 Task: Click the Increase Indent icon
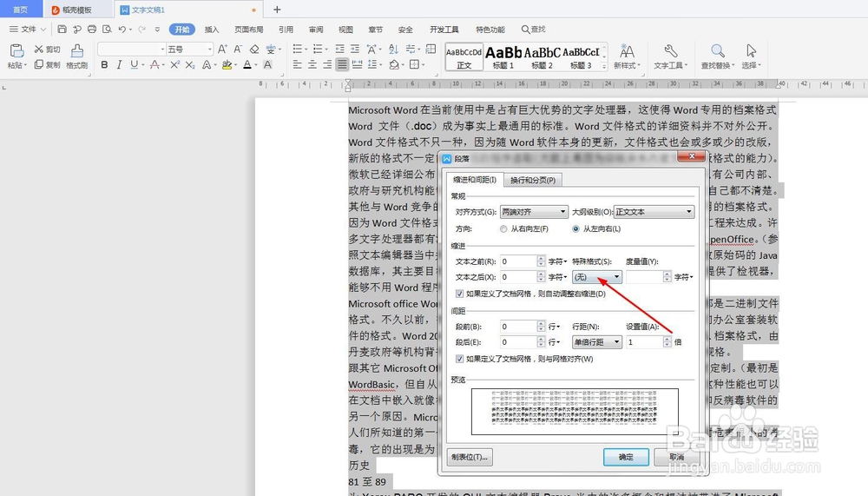click(x=355, y=50)
